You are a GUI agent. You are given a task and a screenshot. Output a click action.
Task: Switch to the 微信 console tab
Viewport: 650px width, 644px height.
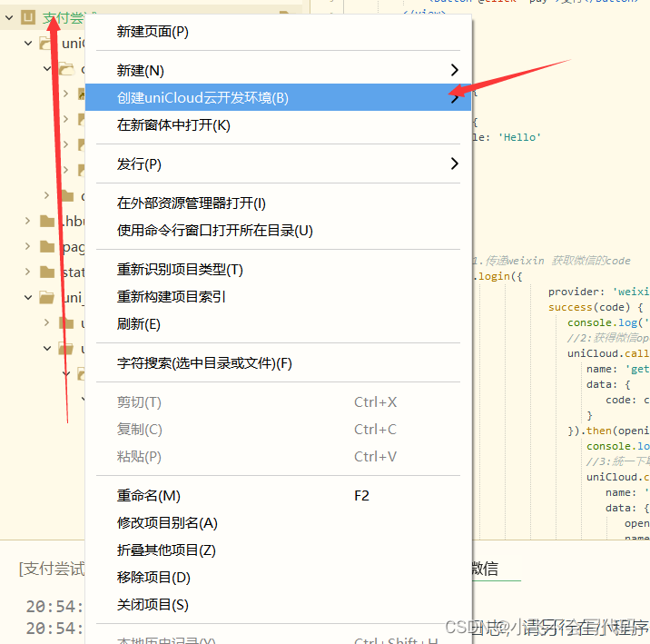click(485, 569)
